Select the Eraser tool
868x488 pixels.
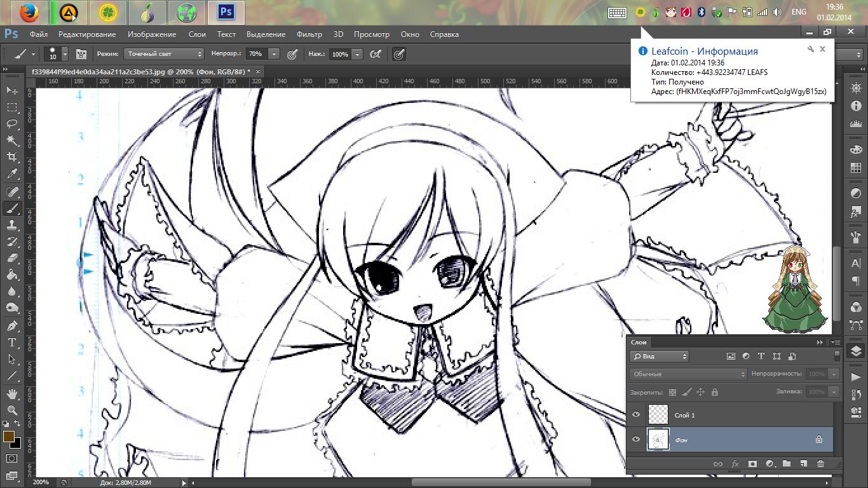coord(12,259)
